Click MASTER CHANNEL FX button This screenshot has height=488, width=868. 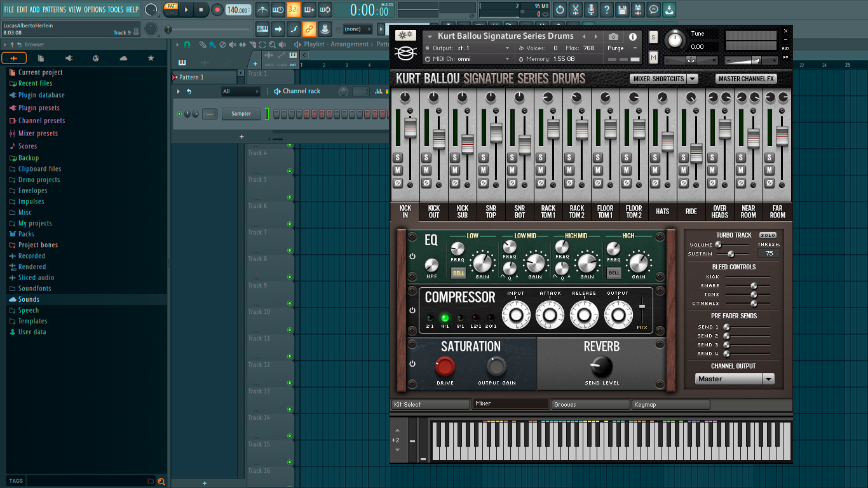(745, 79)
